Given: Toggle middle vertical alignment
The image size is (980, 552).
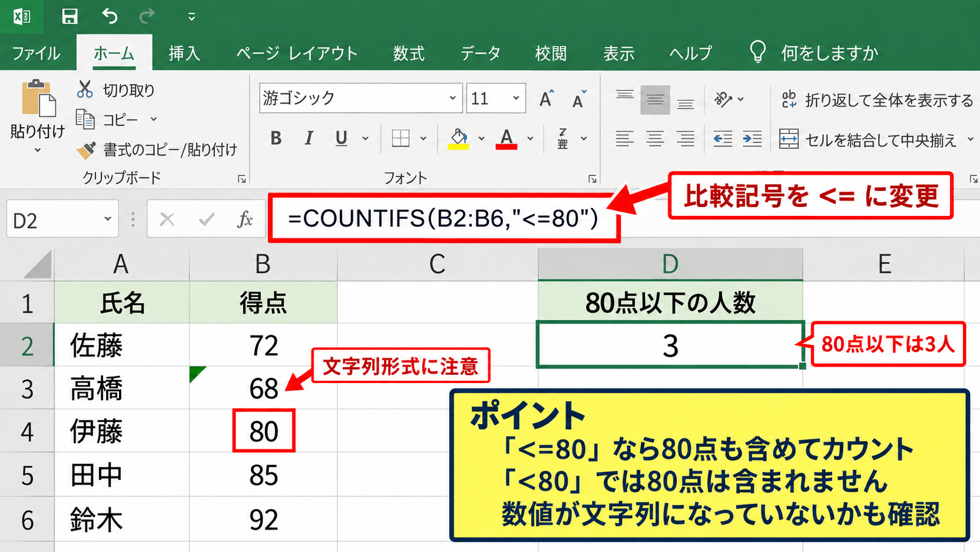Looking at the screenshot, I should tap(655, 100).
